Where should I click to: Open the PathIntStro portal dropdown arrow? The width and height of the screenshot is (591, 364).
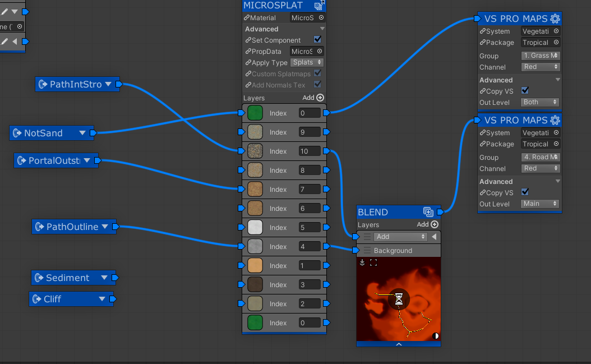(x=109, y=84)
